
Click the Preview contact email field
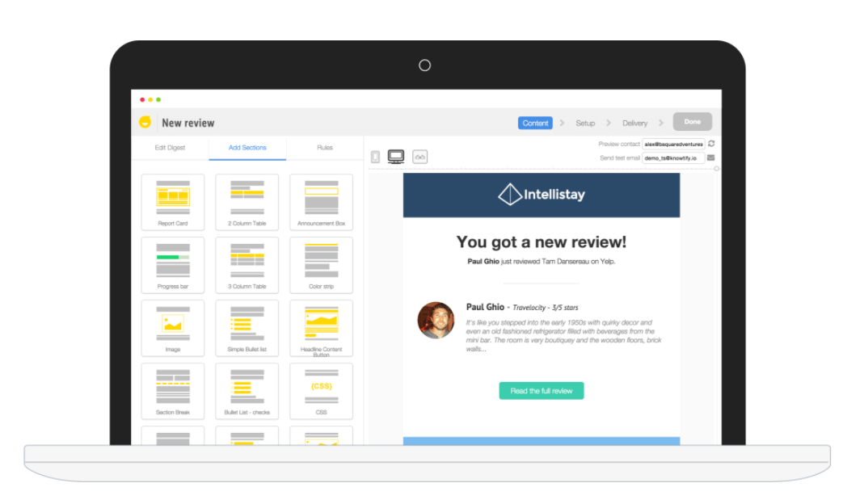coord(673,144)
